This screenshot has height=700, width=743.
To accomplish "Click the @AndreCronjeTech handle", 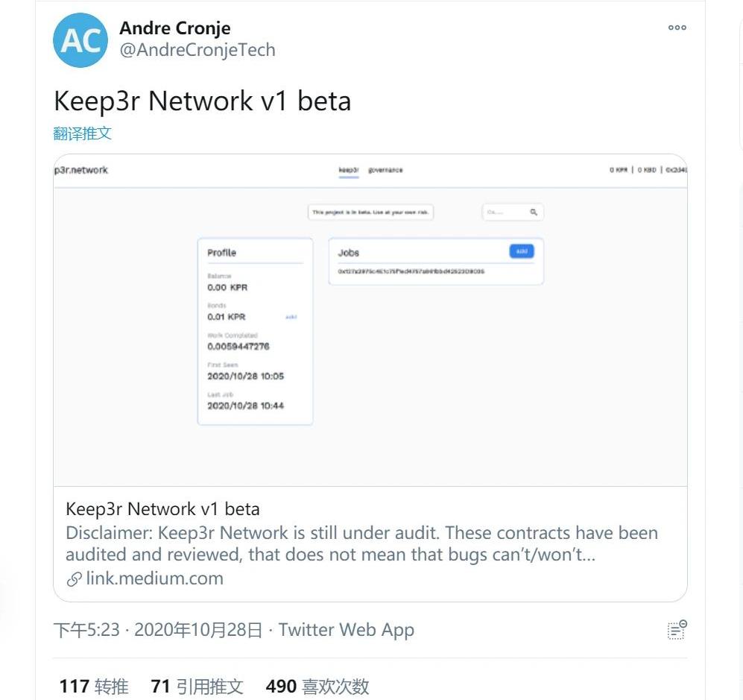I will pyautogui.click(x=197, y=50).
